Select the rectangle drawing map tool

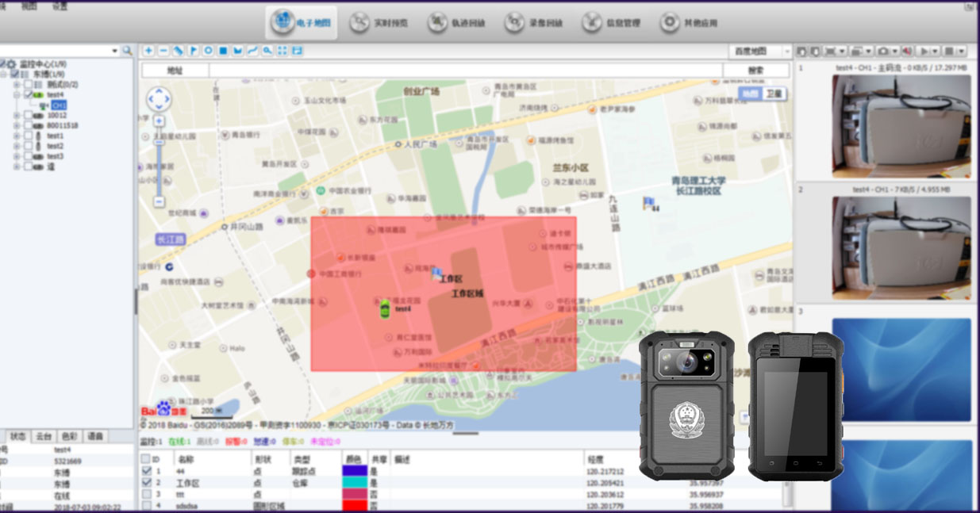click(223, 51)
